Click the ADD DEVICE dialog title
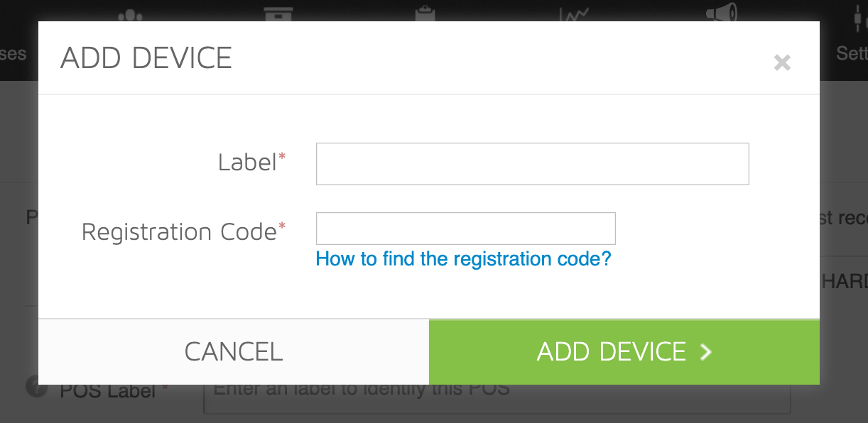The image size is (868, 423). [146, 58]
